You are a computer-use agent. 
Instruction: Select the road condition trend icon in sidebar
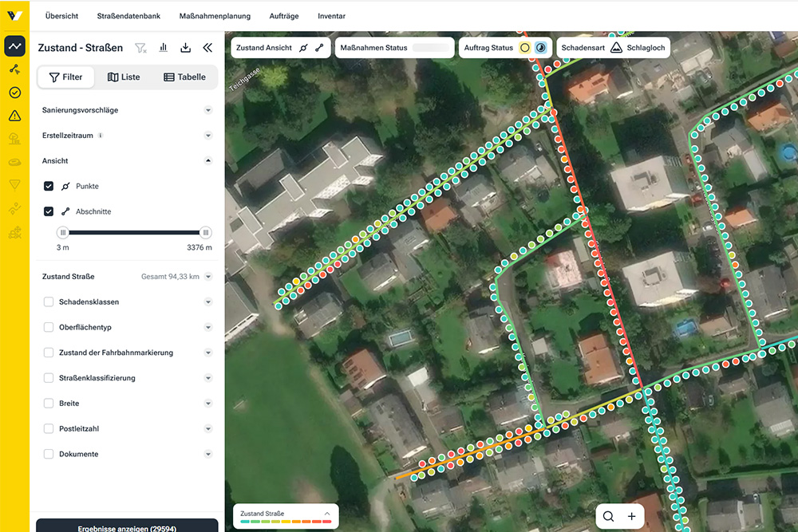click(14, 45)
